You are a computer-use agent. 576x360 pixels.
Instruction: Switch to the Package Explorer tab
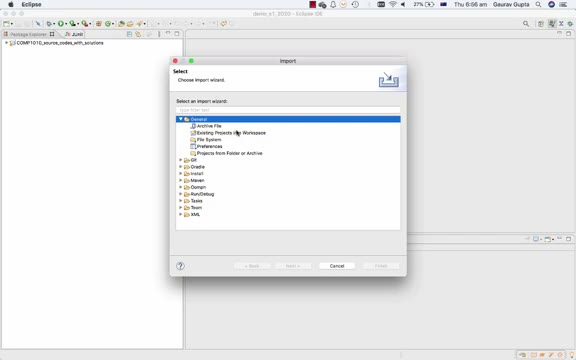point(28,34)
